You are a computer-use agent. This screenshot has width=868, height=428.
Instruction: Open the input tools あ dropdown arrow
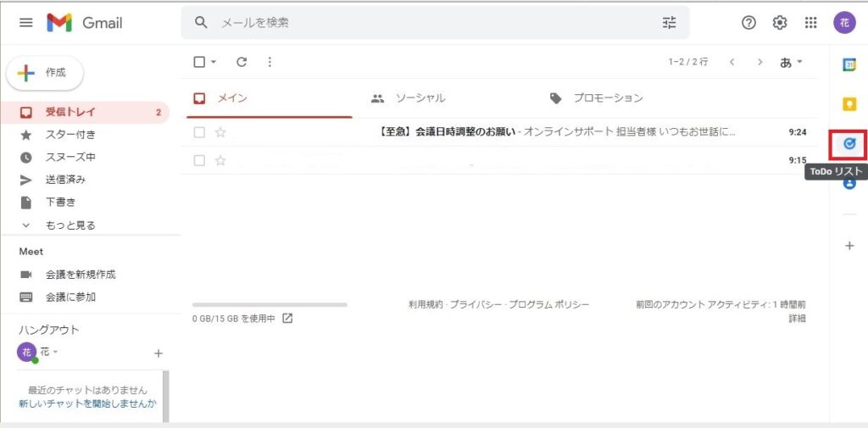tap(799, 62)
